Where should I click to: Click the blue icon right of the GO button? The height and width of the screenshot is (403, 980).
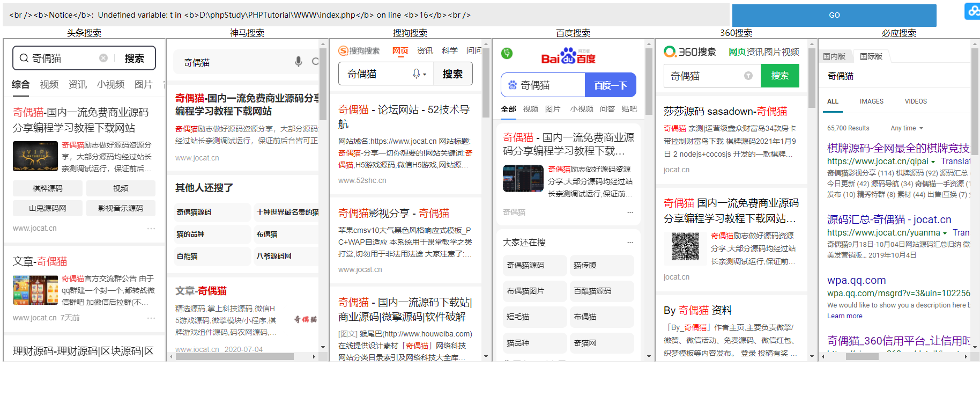click(972, 11)
